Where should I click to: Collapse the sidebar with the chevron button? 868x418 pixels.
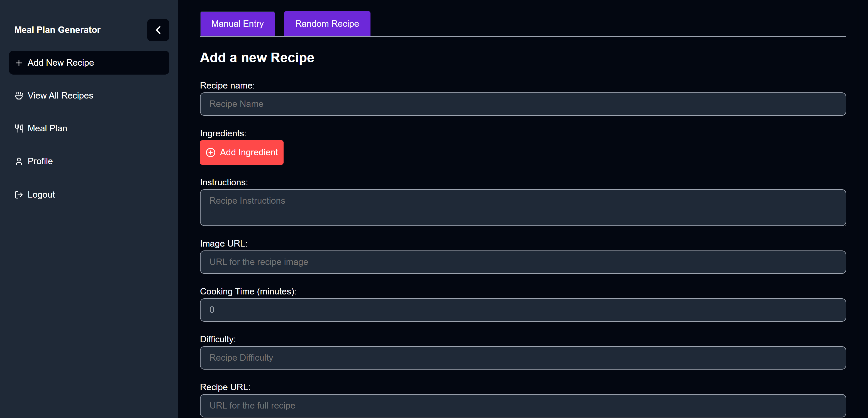[158, 30]
